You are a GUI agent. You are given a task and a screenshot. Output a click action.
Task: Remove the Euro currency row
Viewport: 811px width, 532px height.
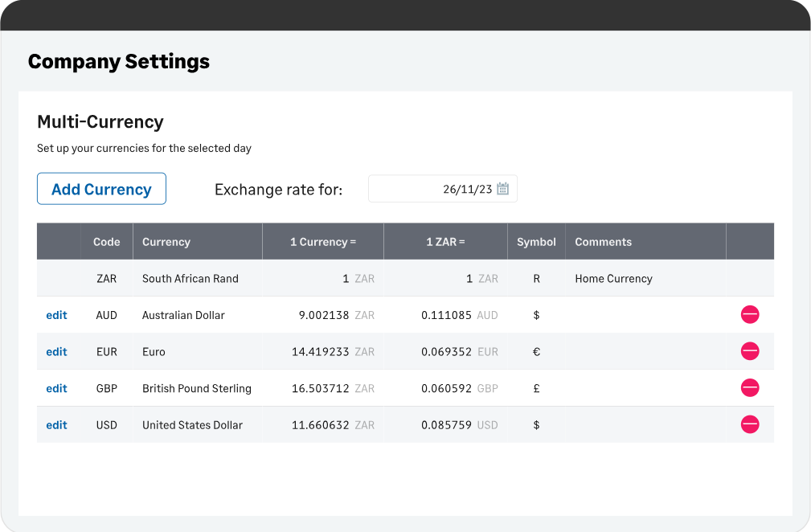(x=749, y=351)
